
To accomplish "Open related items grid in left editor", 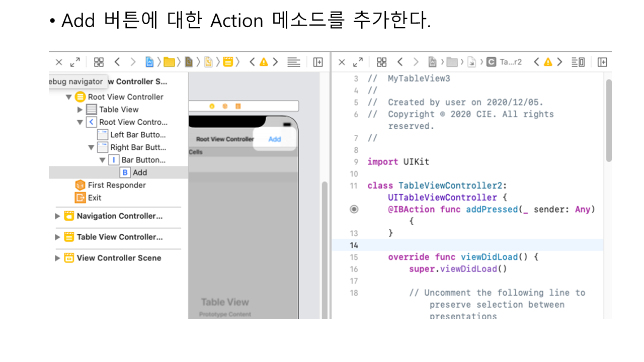I will [x=99, y=62].
